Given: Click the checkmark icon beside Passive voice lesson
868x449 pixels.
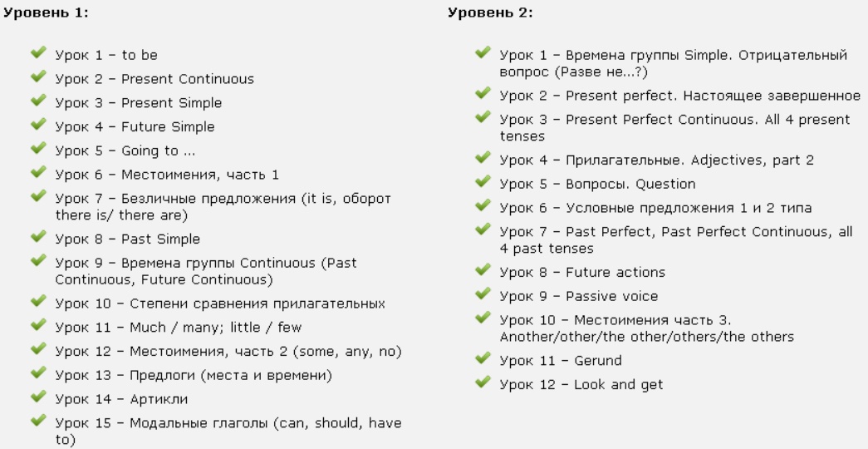Looking at the screenshot, I should coord(482,294).
